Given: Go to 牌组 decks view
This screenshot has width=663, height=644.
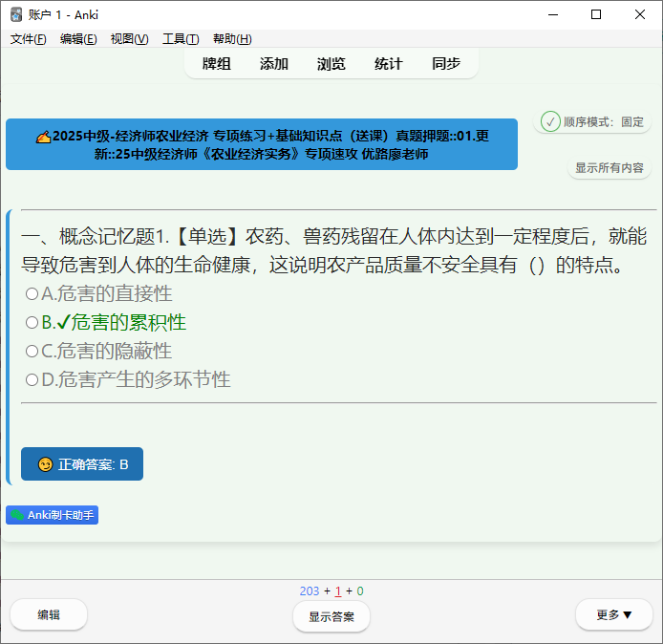Looking at the screenshot, I should click(217, 64).
